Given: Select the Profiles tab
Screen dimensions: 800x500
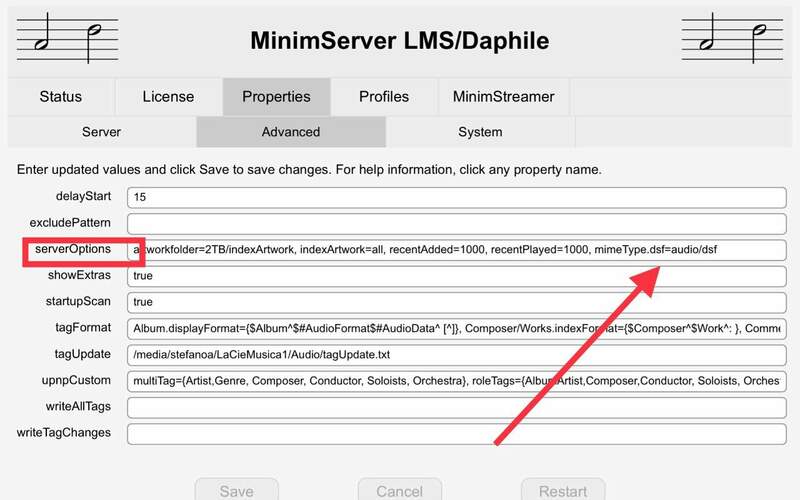Looking at the screenshot, I should click(384, 97).
